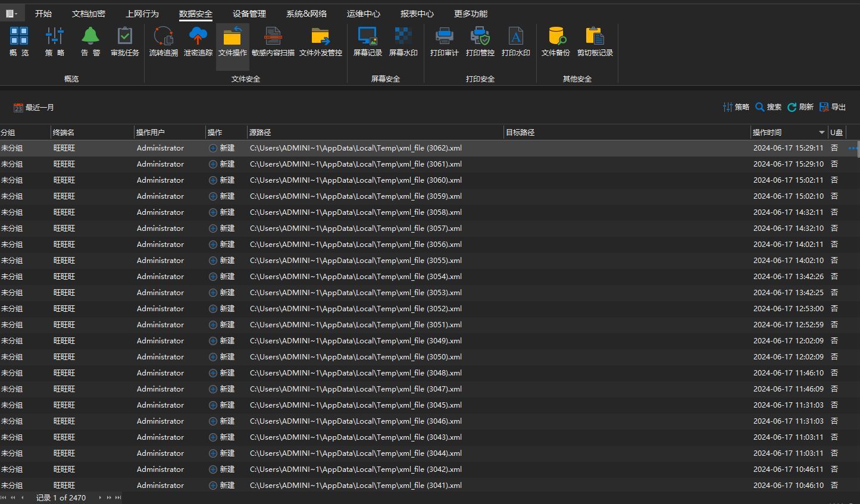Click timestamp 2024-06-17 13:42:25
Screen dimensions: 860x504
tap(789, 293)
